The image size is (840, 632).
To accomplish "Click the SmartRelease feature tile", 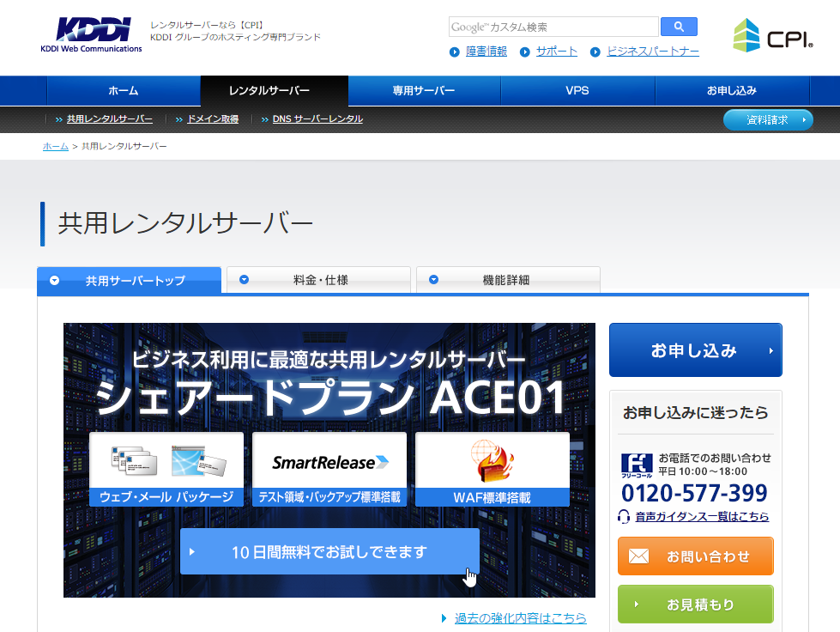I will (329, 469).
